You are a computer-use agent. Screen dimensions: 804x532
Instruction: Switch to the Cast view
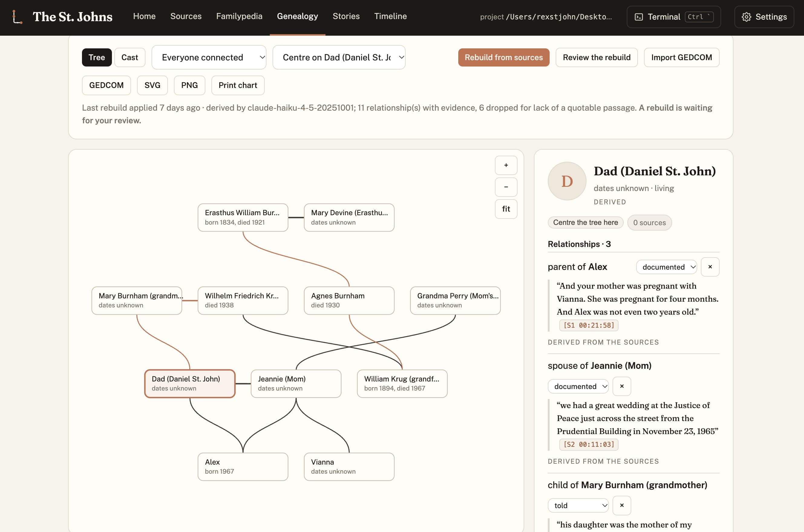[x=130, y=57]
